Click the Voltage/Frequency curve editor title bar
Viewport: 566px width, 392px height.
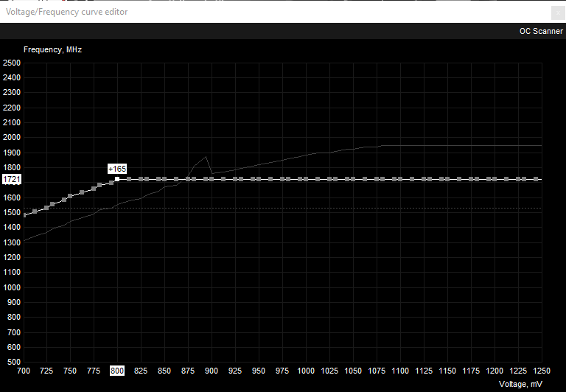click(221, 11)
